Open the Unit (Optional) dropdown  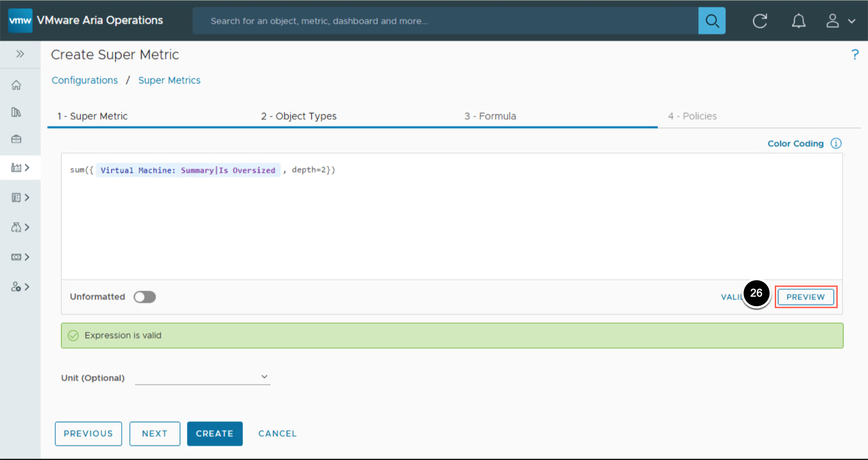202,377
